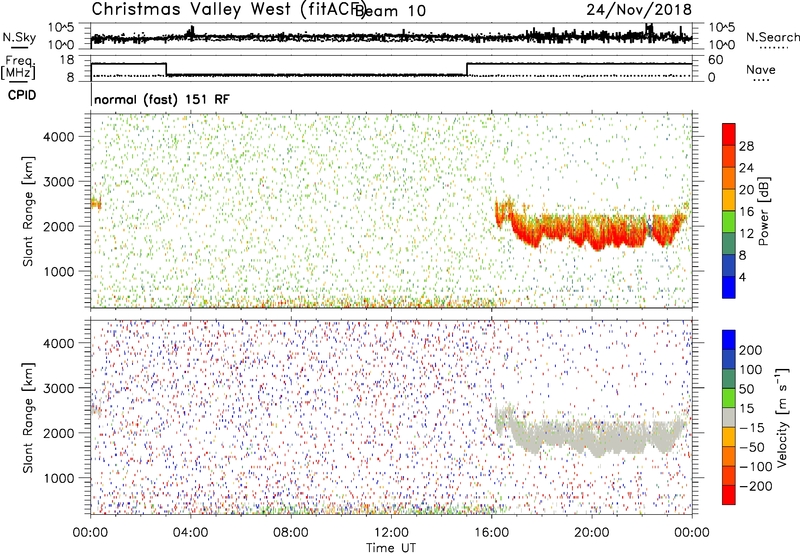This screenshot has height=554, width=800.
Task: Click the date text '24/Nov/2018'
Action: point(639,10)
